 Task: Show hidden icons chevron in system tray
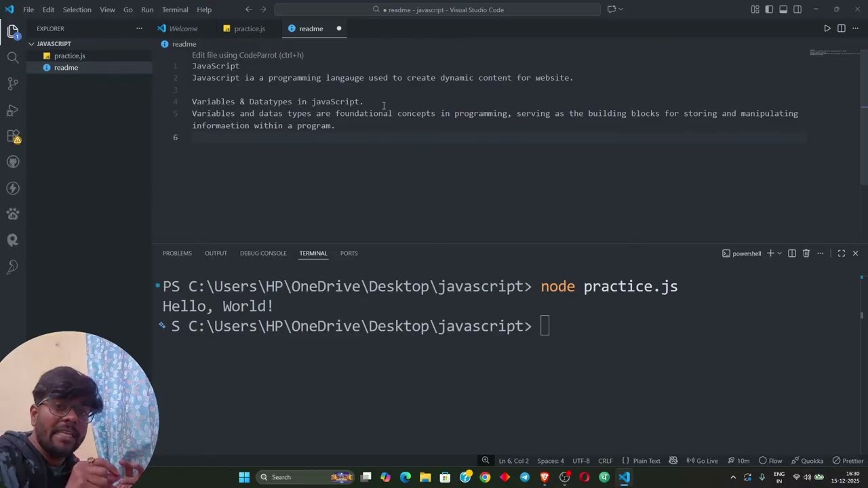[733, 477]
